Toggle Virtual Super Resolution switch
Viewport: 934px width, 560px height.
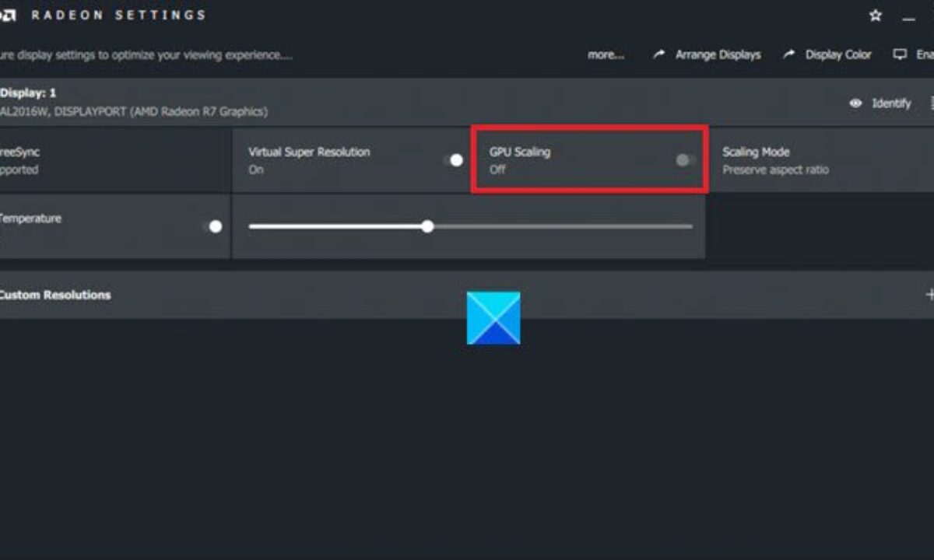point(452,160)
